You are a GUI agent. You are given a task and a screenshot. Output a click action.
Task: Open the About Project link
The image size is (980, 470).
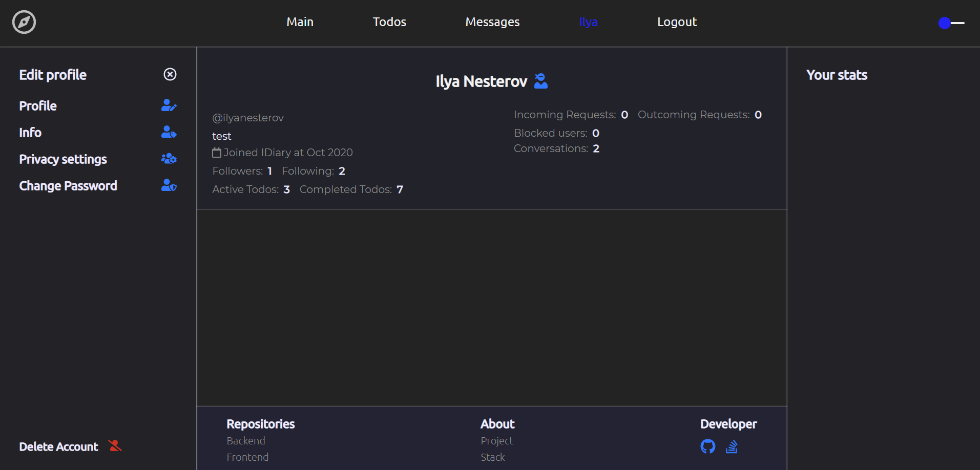(x=497, y=441)
